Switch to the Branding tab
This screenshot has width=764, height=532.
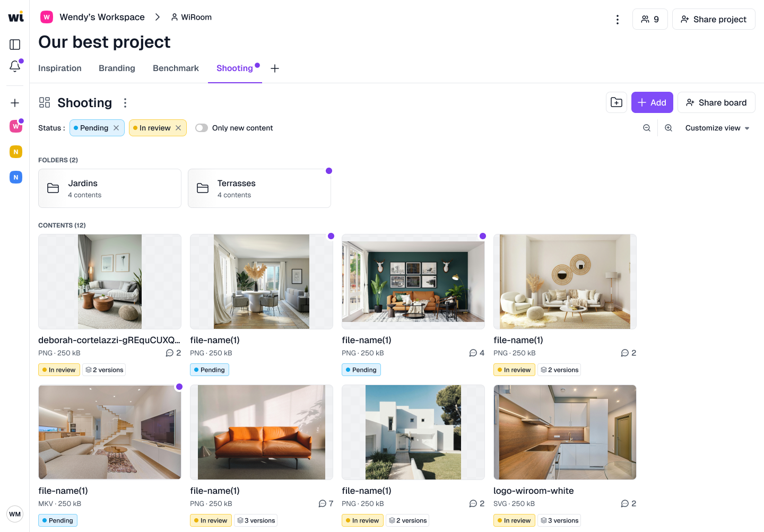pyautogui.click(x=117, y=68)
